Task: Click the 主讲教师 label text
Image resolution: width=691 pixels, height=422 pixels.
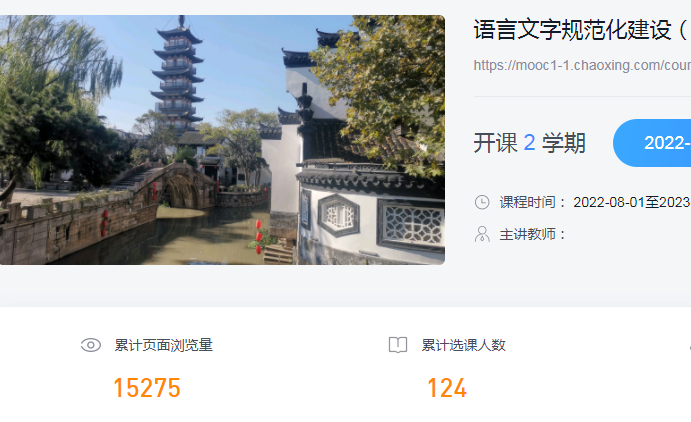Action: 527,234
